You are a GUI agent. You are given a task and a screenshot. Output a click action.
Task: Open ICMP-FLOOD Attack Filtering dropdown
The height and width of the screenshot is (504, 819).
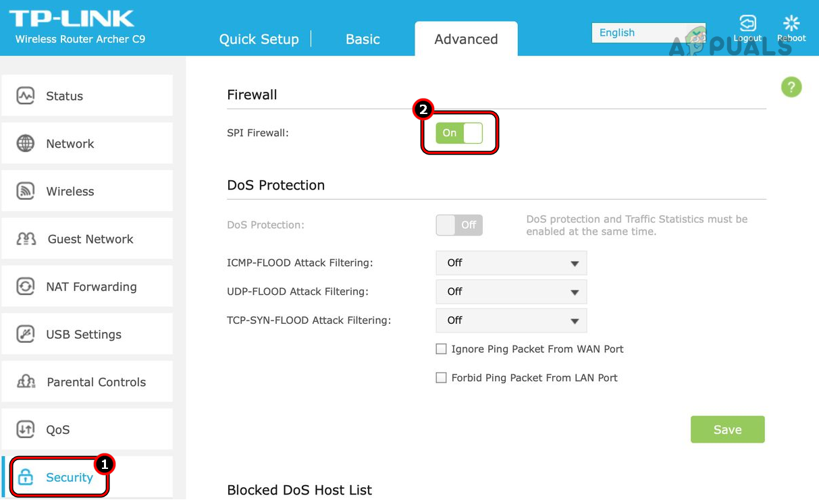(x=510, y=263)
